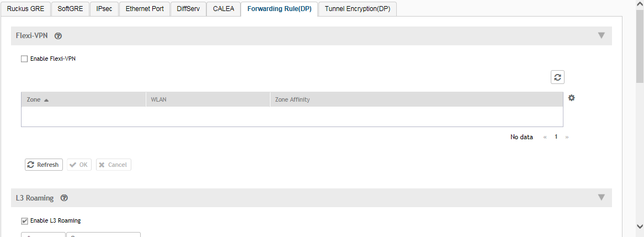Viewport: 644px width, 237px height.
Task: Click the Flexi-VPN help question mark icon
Action: tap(58, 36)
